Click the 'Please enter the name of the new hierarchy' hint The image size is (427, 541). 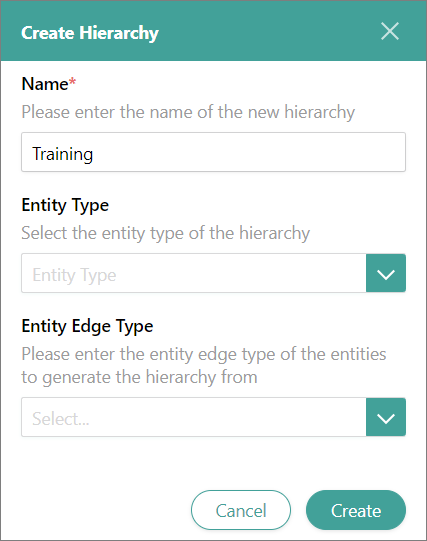click(188, 112)
